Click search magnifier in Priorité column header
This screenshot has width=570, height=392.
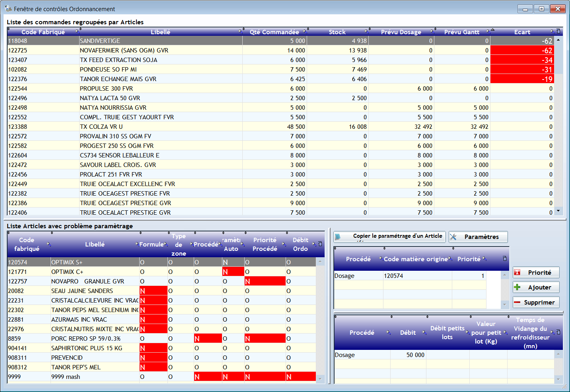(484, 259)
